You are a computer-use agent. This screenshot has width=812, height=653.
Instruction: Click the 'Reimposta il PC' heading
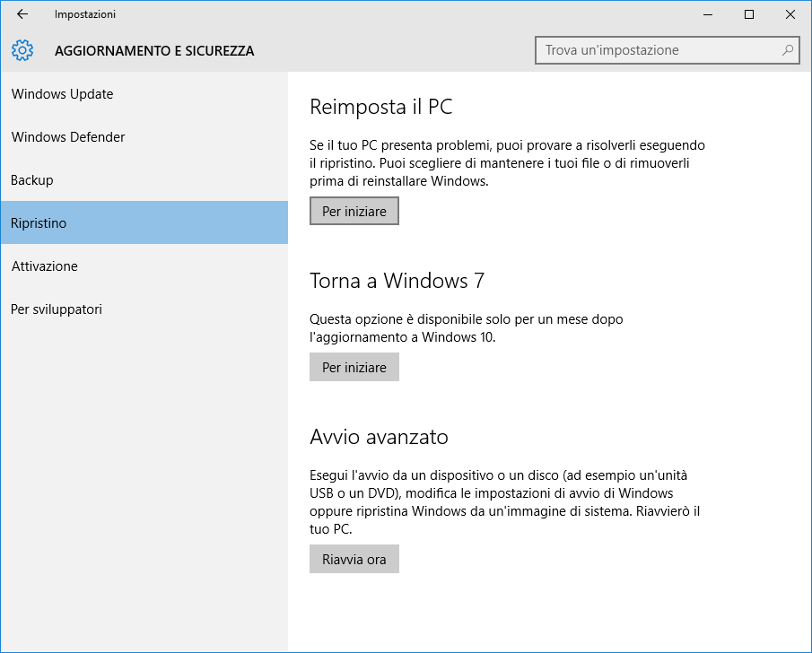381,107
